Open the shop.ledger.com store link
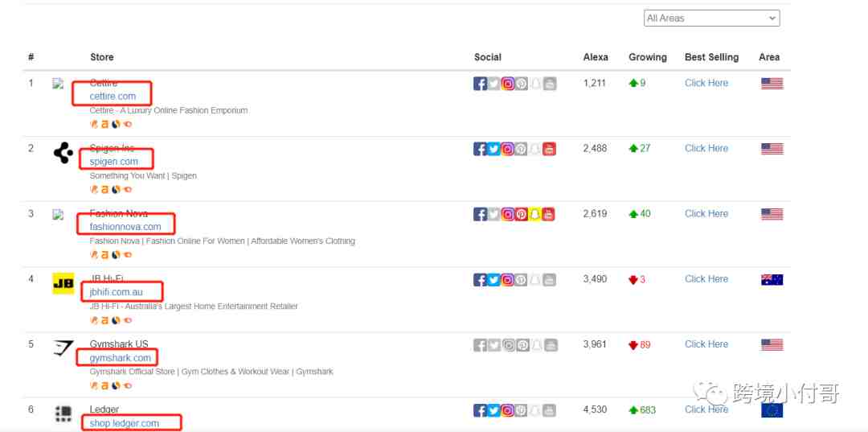Screen dimensions: 868x432 coord(124,423)
